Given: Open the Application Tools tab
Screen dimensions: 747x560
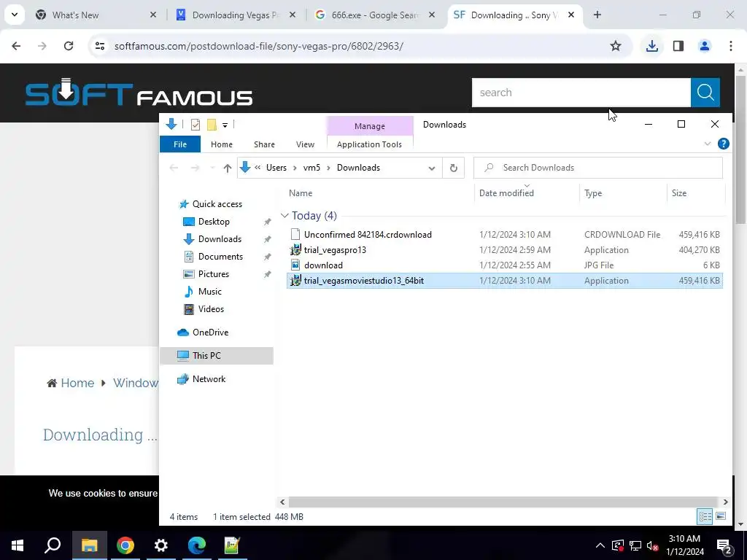Looking at the screenshot, I should 369,144.
